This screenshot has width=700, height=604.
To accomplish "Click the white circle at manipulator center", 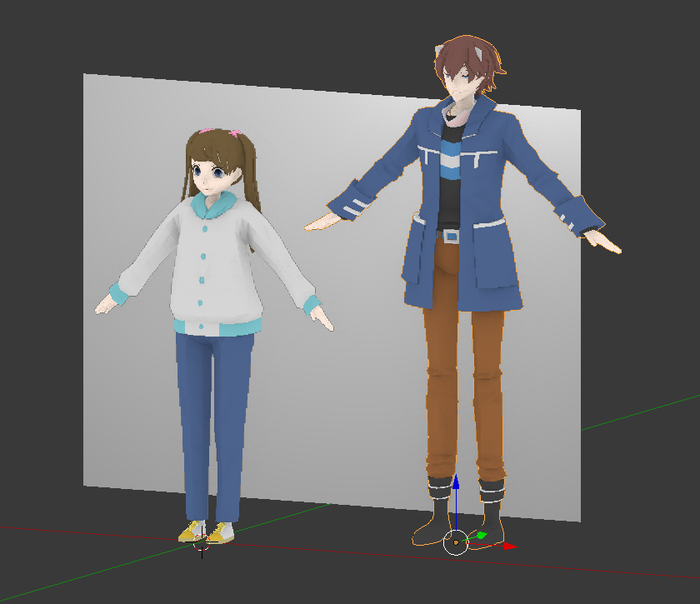I will [x=455, y=542].
